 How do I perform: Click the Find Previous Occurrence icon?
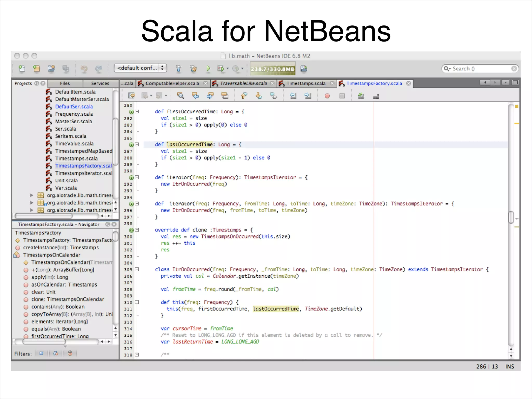tap(195, 96)
